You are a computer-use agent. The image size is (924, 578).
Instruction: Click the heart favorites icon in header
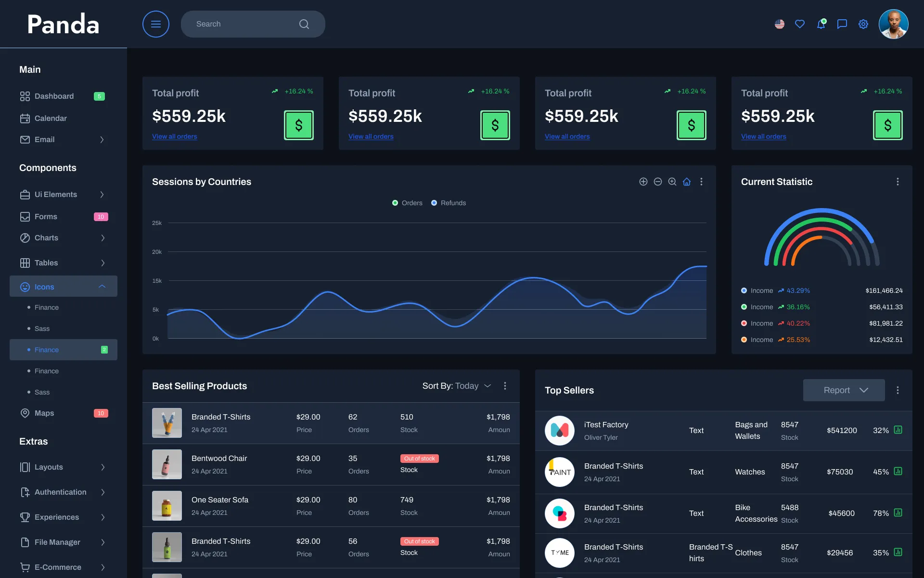[800, 24]
